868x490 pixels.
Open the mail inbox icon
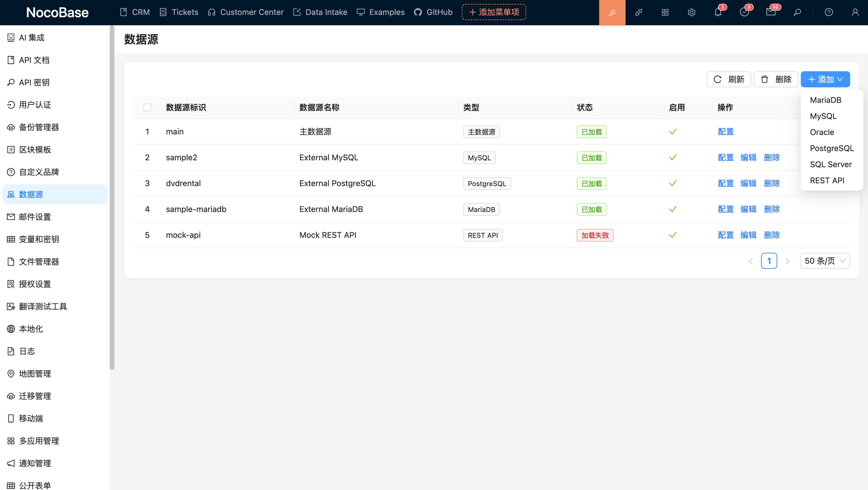(771, 12)
